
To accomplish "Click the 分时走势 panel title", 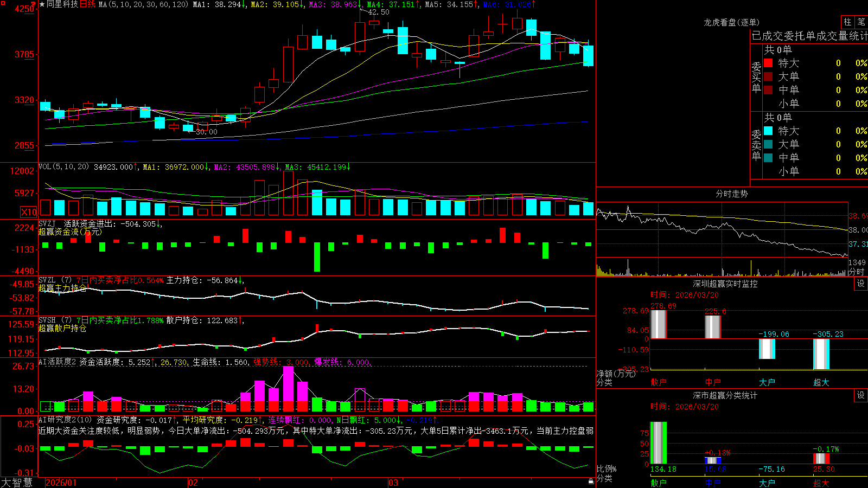I will (x=731, y=194).
